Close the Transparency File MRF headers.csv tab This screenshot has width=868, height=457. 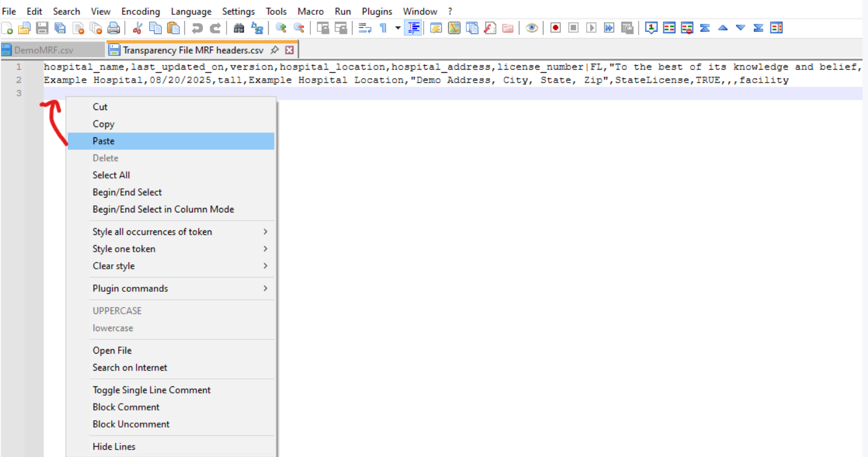coord(290,50)
